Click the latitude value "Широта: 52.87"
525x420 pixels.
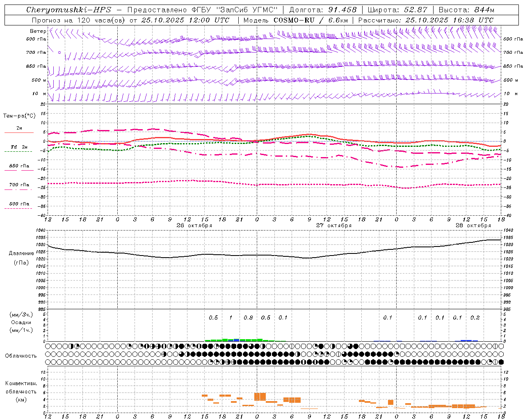tap(397, 10)
